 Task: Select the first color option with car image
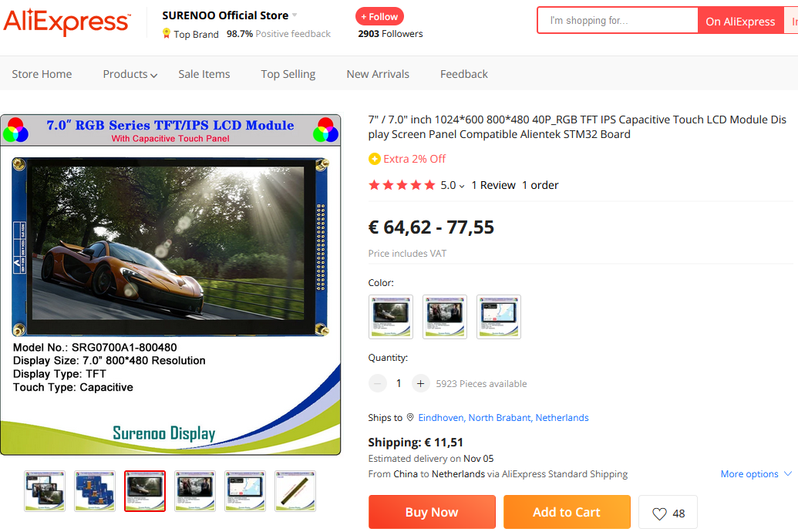coord(390,317)
